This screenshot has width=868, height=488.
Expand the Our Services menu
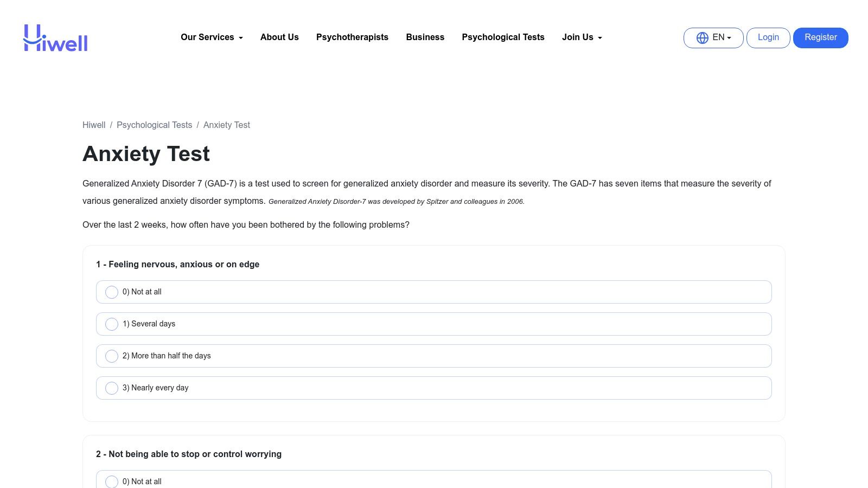point(211,37)
